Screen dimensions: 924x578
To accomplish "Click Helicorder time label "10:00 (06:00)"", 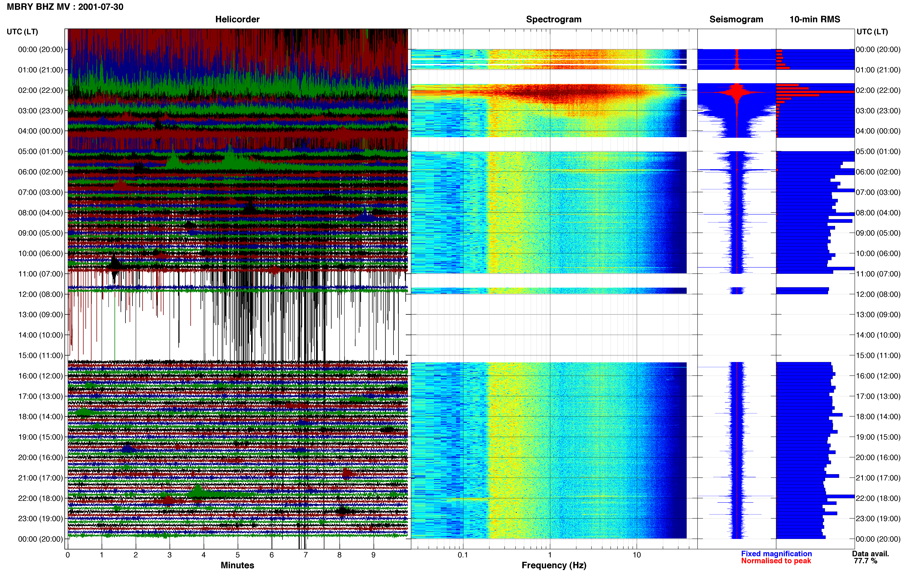I will click(41, 253).
